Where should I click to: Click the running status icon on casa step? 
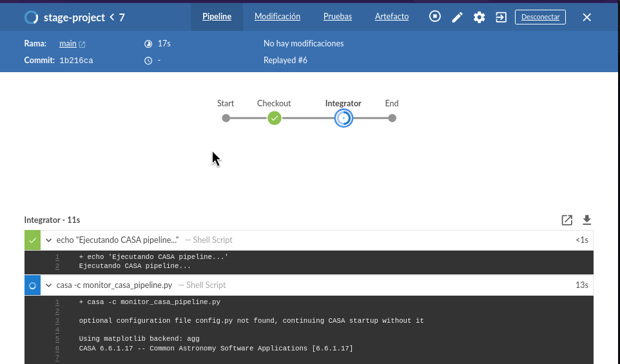pyautogui.click(x=32, y=285)
